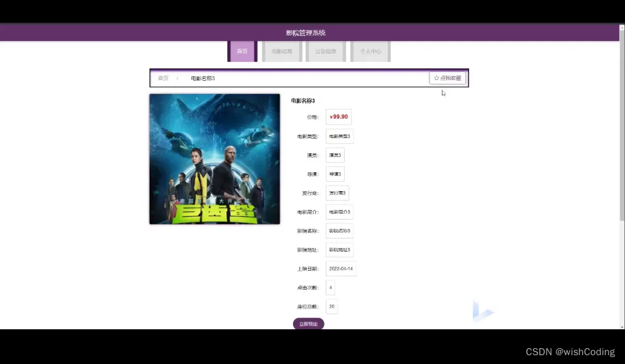Click the 影院管理系统 header title
The width and height of the screenshot is (625, 364).
306,33
